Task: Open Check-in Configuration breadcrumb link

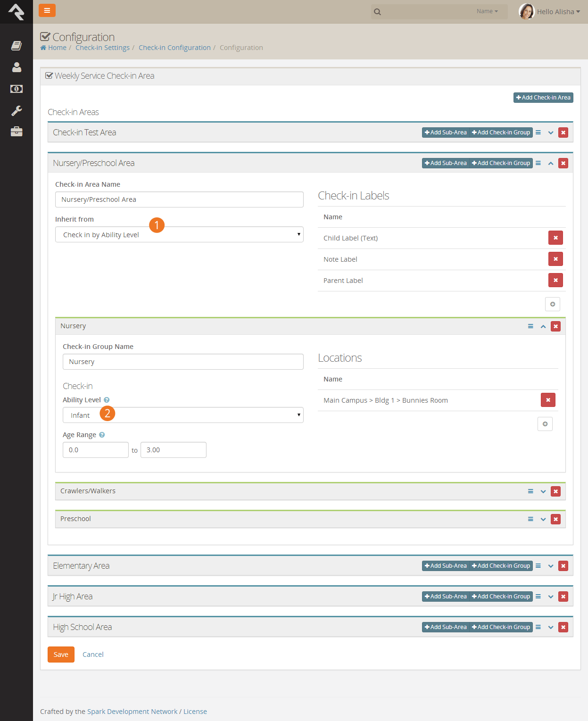Action: [174, 48]
